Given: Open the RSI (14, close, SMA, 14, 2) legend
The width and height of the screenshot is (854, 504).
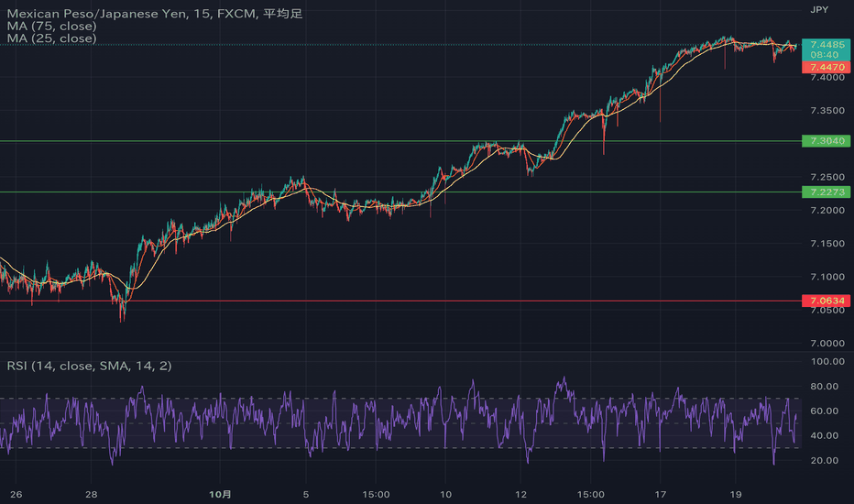Looking at the screenshot, I should (x=89, y=366).
